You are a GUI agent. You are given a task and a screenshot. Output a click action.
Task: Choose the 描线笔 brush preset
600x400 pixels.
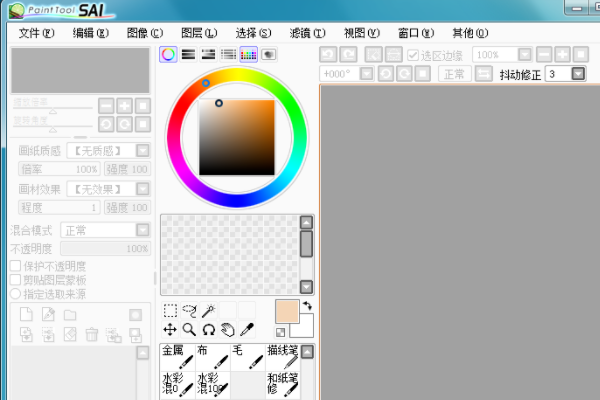coord(281,357)
